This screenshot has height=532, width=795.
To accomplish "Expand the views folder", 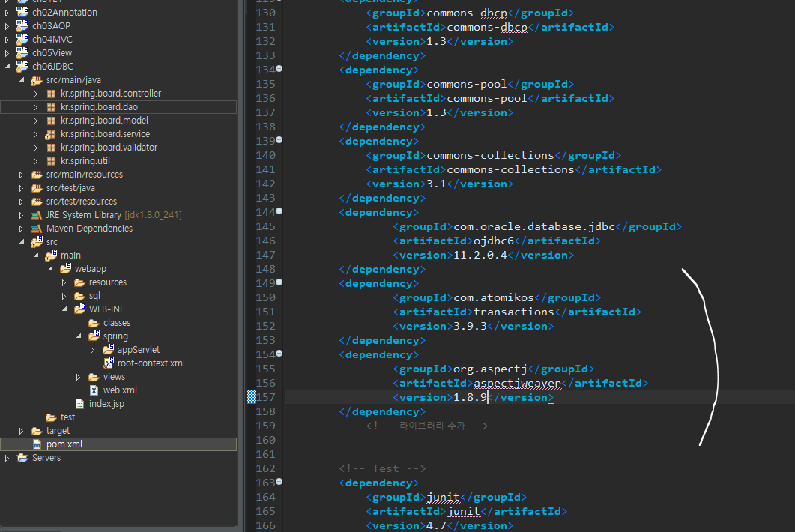I will coord(78,377).
